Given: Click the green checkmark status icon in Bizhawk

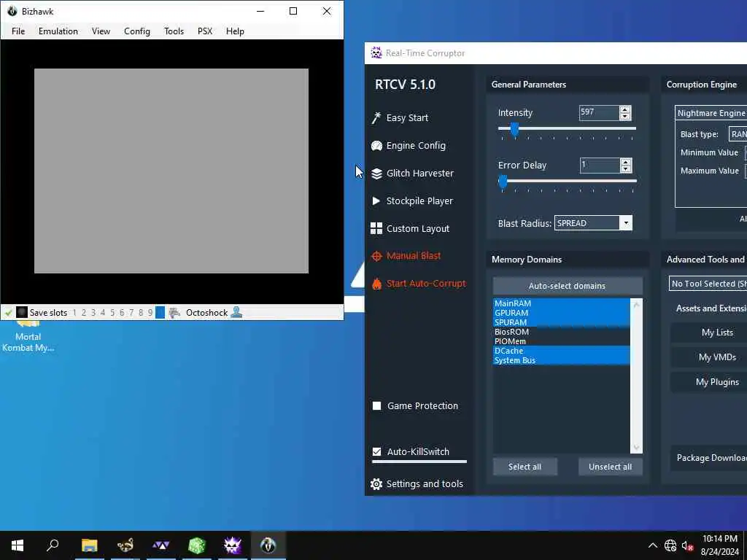Looking at the screenshot, I should coord(8,313).
